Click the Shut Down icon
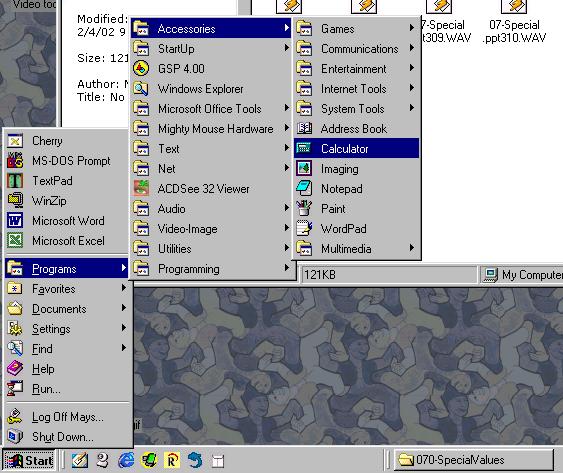This screenshot has width=563, height=473. 15,436
